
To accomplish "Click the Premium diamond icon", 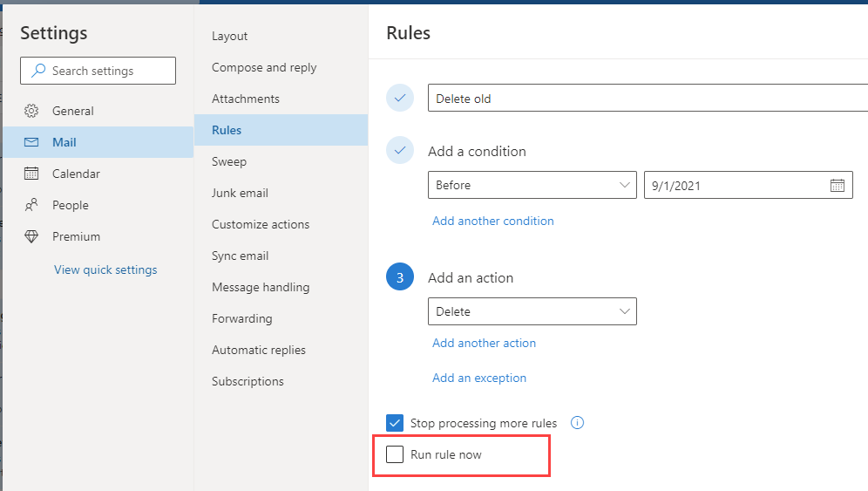I will (x=31, y=236).
